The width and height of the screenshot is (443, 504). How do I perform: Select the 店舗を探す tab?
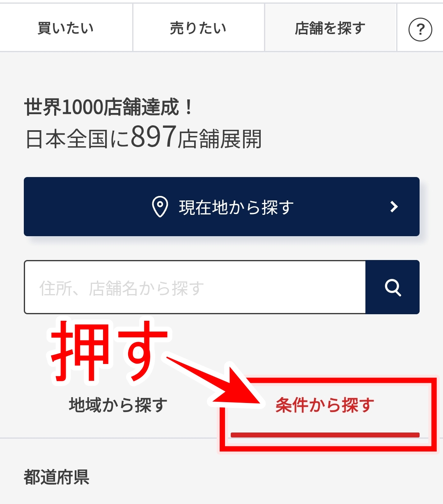coord(330,28)
